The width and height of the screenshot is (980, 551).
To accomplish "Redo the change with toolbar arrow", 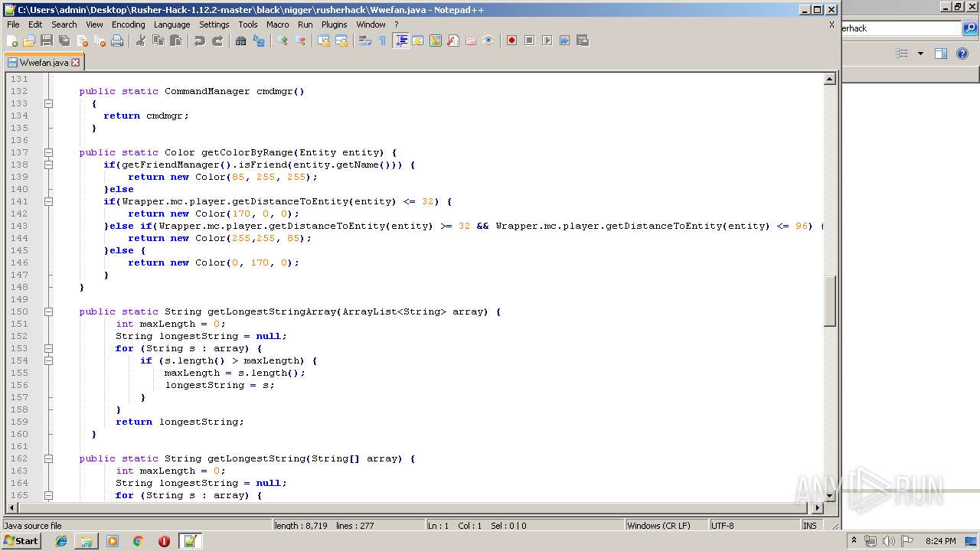I will (x=217, y=41).
